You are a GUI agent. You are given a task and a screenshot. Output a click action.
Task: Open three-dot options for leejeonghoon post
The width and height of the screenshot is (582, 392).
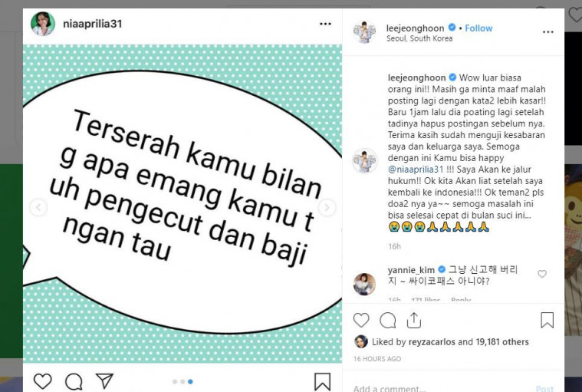[x=547, y=32]
